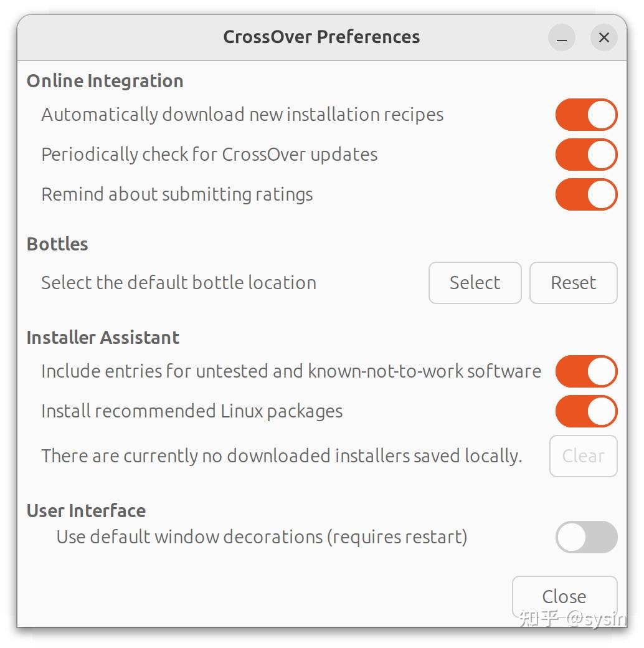This screenshot has width=644, height=648.
Task: Disable entries for untested and known-not-to-work software
Action: [585, 371]
